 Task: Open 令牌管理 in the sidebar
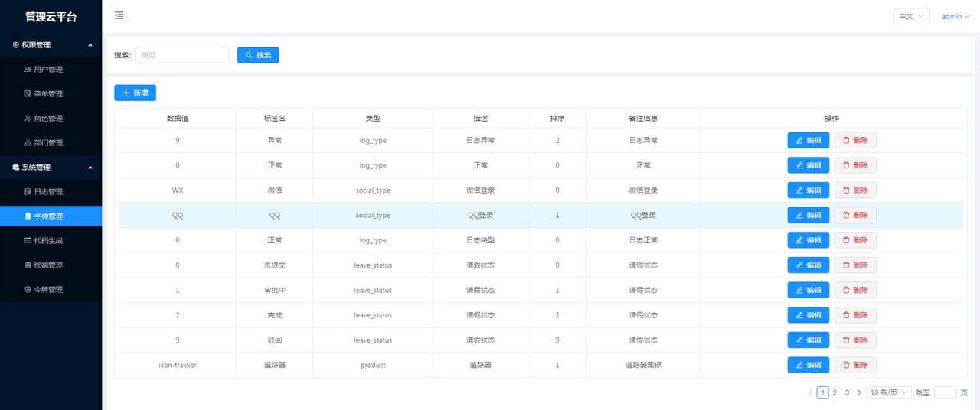click(x=51, y=290)
